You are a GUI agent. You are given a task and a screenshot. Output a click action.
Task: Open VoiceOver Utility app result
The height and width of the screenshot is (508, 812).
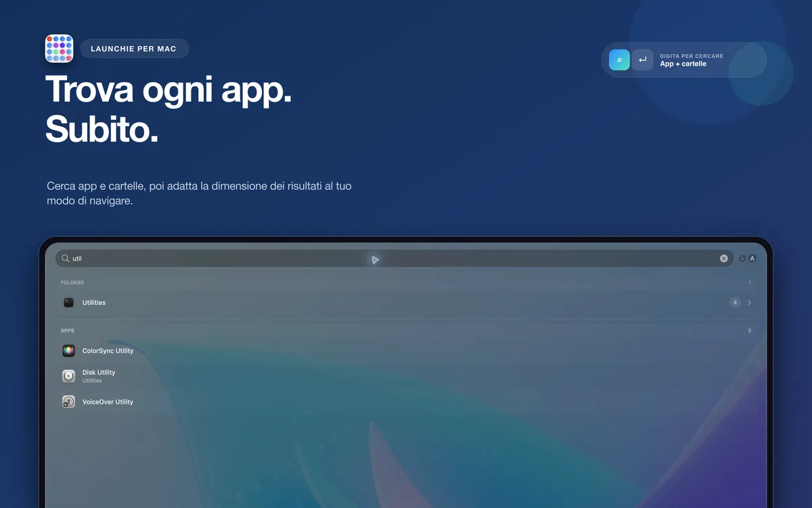pos(406,402)
